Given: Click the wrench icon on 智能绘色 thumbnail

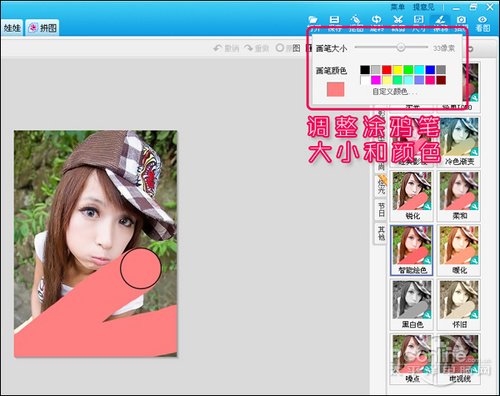Looking at the screenshot, I should coord(427,260).
